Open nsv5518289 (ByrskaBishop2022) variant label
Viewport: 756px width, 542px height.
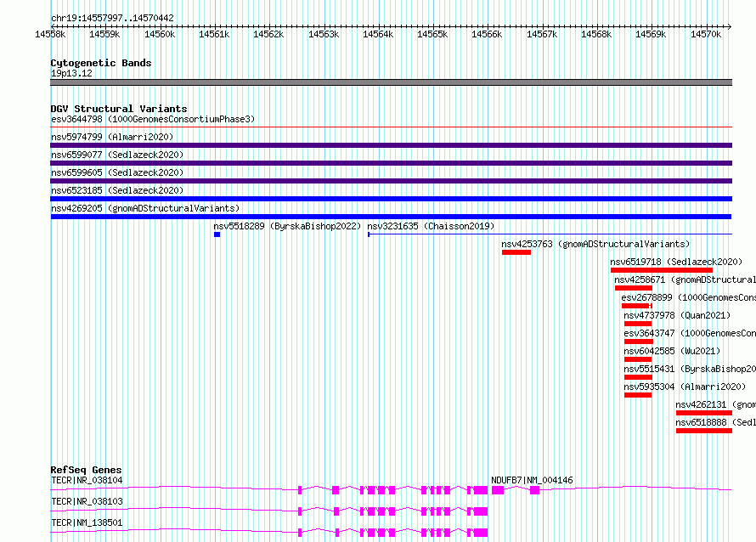(x=287, y=226)
